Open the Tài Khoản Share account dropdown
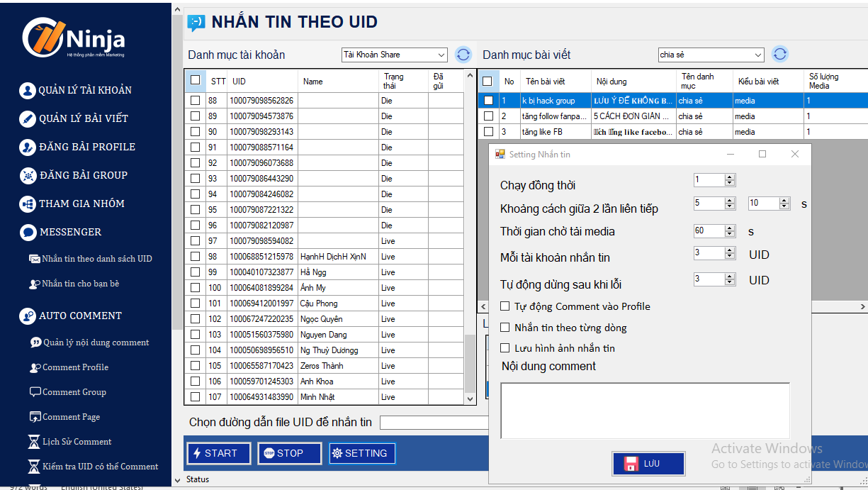Image resolution: width=868 pixels, height=490 pixels. [x=441, y=55]
